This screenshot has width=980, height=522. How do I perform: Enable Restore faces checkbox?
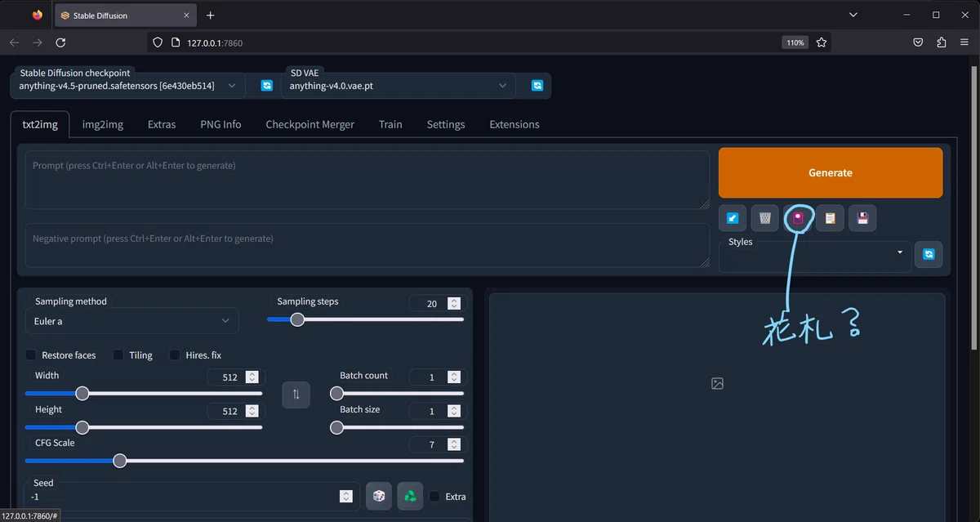pyautogui.click(x=31, y=355)
